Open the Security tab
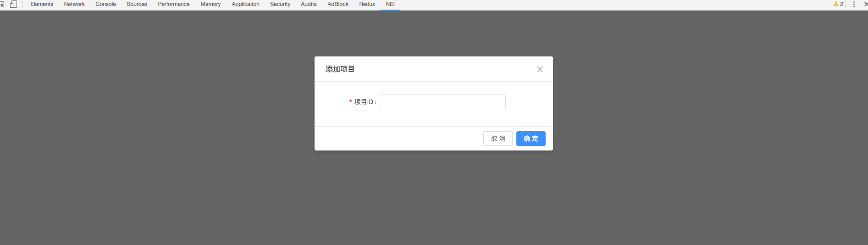This screenshot has width=868, height=245. point(280,4)
